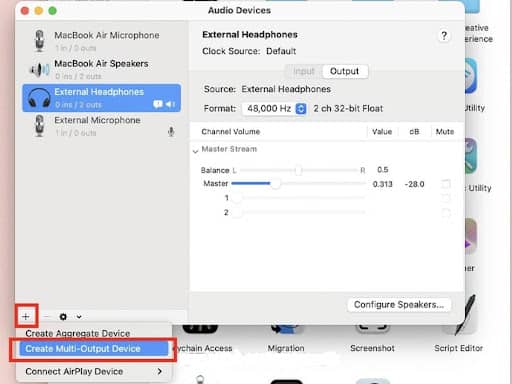
Task: Click default input mic icon on External Microphone
Action: point(171,132)
